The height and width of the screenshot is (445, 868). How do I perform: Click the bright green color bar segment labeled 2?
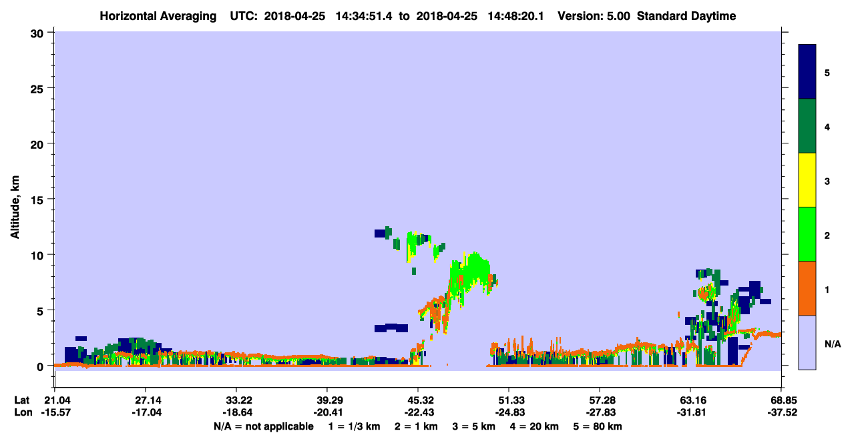pos(807,234)
